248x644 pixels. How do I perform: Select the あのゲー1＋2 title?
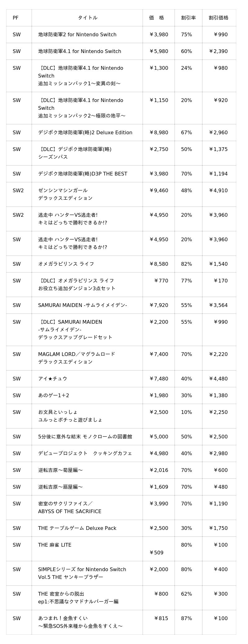54,395
